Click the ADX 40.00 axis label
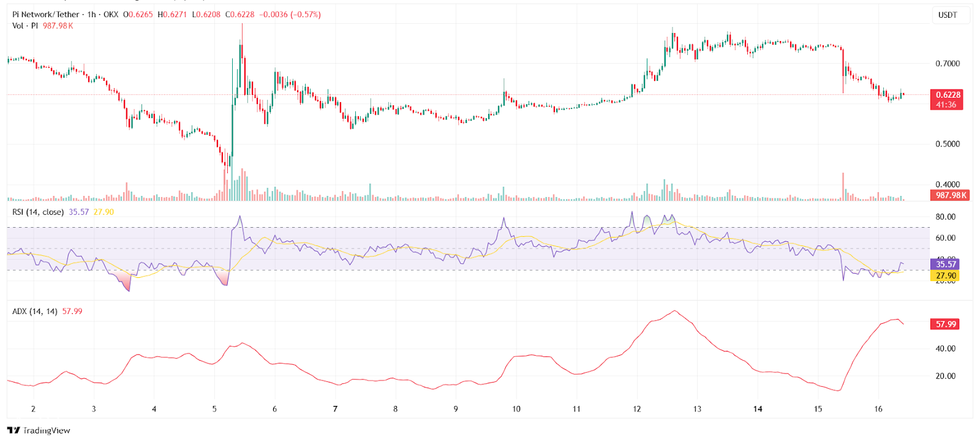980x442 pixels. coord(946,349)
